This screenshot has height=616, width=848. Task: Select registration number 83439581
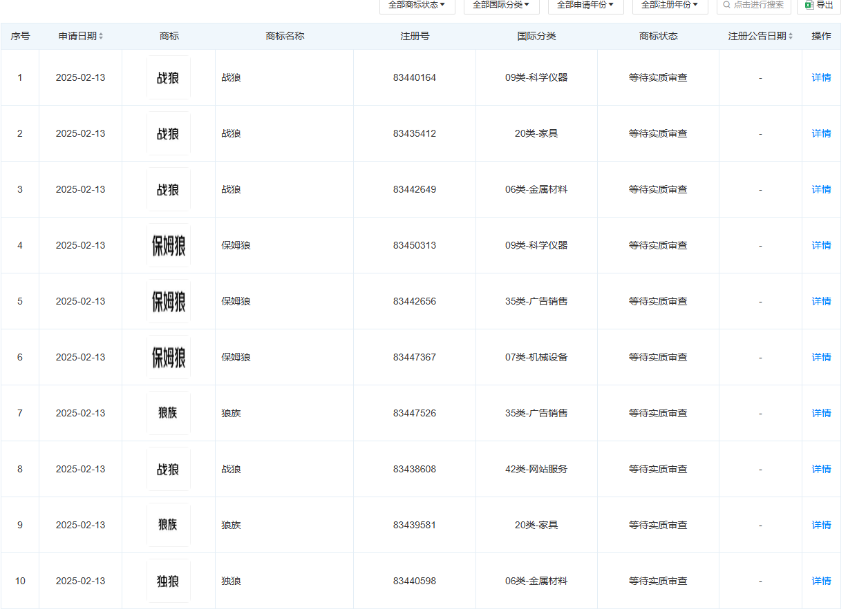(x=415, y=525)
